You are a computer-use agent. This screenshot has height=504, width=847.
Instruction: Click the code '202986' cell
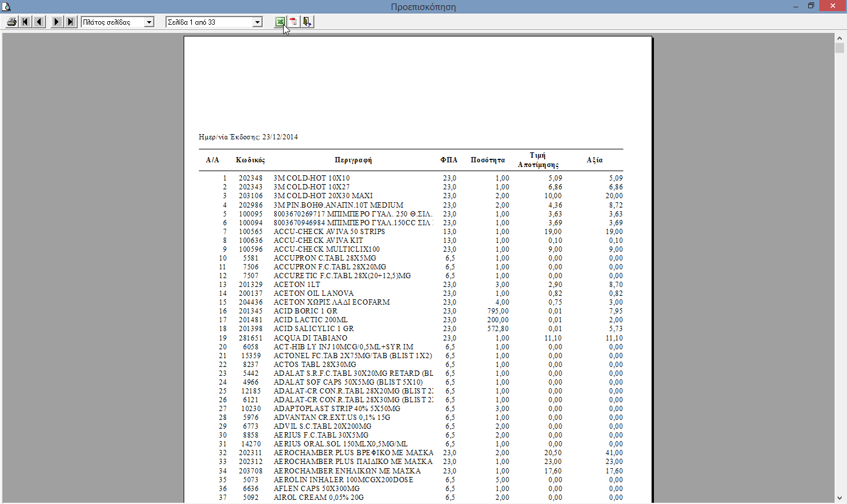251,205
